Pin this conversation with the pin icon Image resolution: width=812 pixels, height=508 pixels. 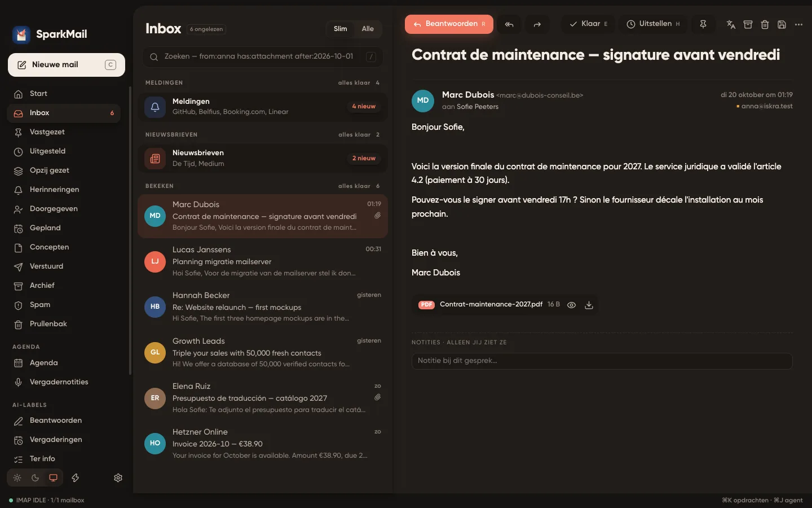click(703, 24)
